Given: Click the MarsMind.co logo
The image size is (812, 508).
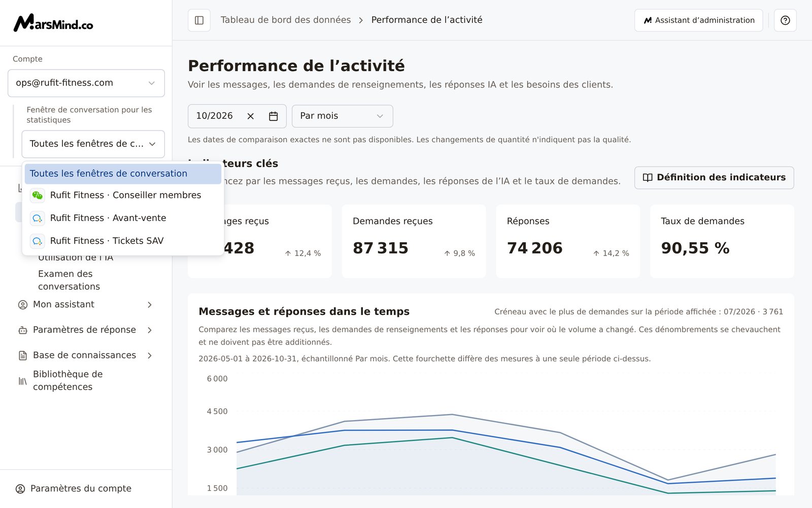Looking at the screenshot, I should 53,23.
